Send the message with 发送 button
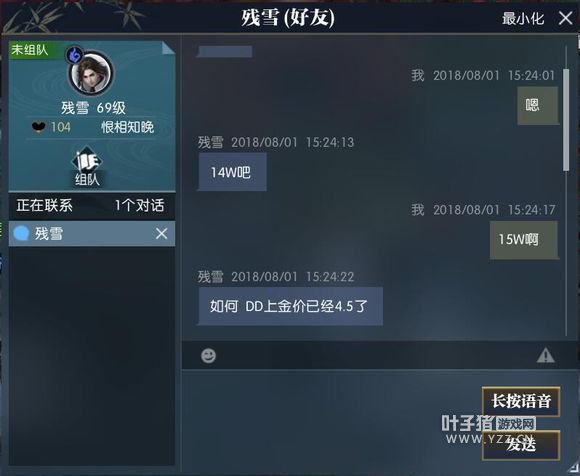 [521, 445]
